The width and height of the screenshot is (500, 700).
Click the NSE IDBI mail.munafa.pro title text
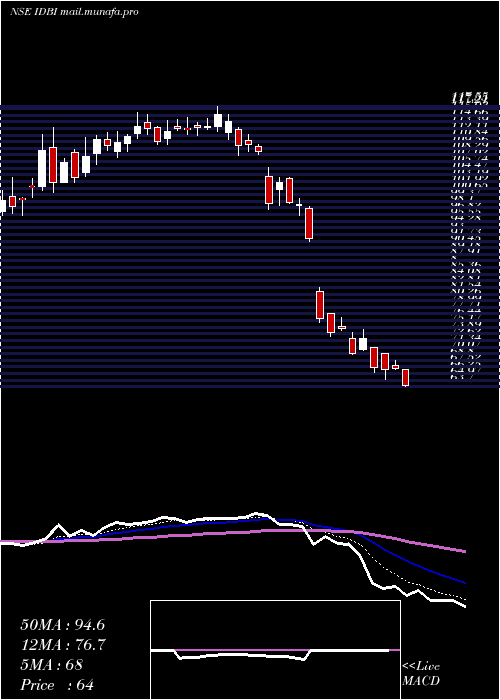point(74,12)
